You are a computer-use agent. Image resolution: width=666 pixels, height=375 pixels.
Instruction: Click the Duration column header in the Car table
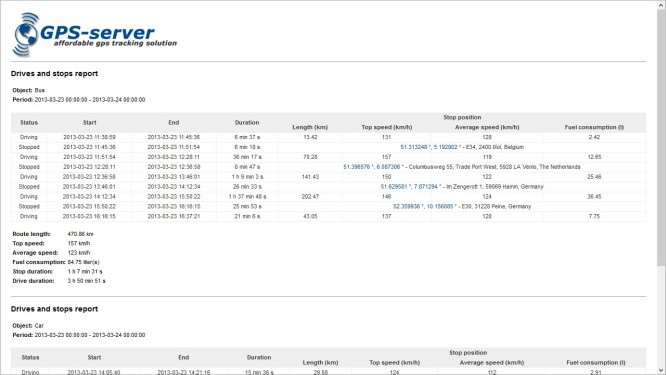259,357
